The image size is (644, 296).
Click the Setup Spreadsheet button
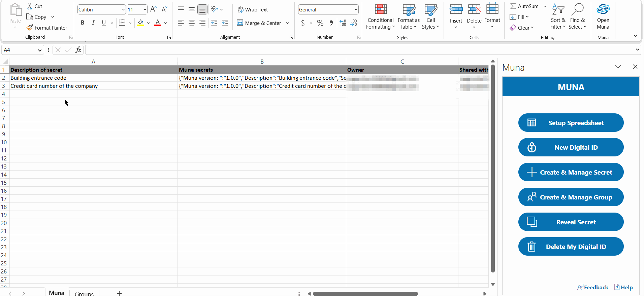tap(571, 123)
